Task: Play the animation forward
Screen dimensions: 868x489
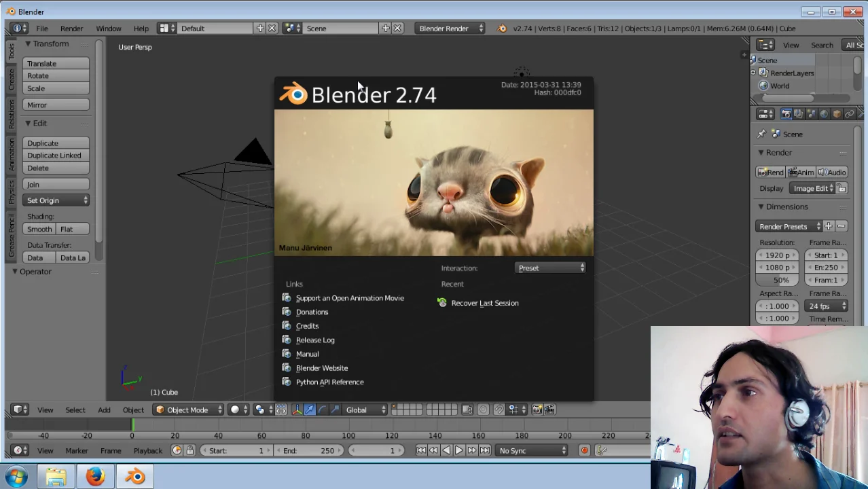Action: (x=458, y=450)
